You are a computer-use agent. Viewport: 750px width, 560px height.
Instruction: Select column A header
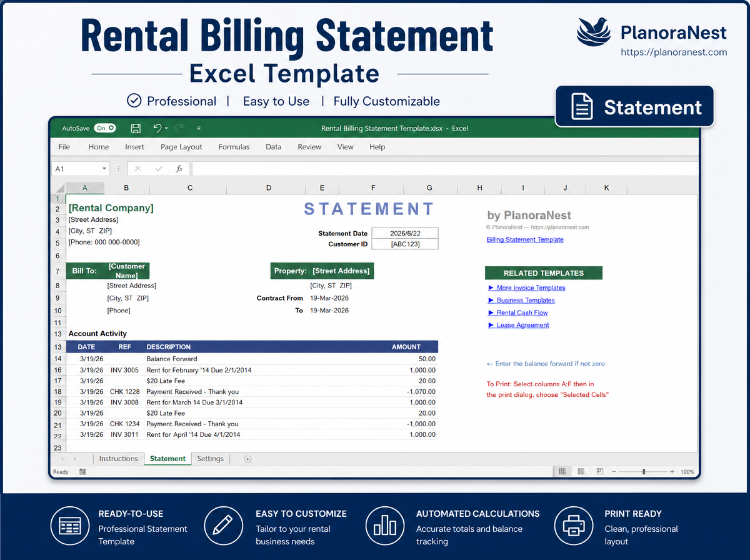click(85, 187)
